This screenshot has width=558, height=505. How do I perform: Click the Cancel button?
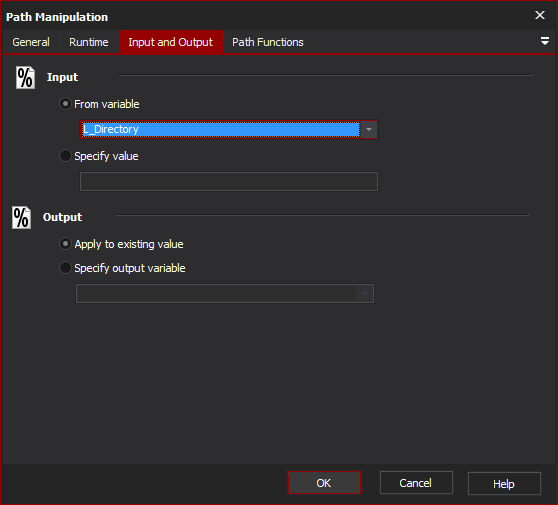[416, 483]
